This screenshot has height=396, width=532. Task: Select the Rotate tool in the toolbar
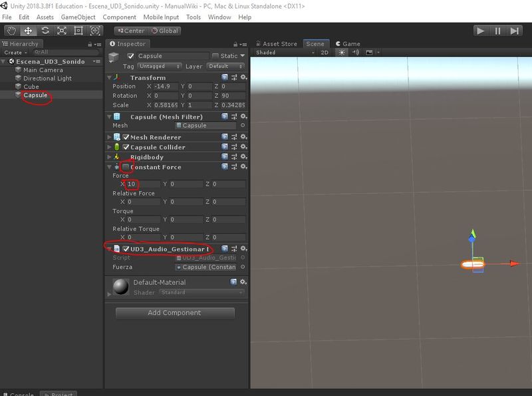(x=45, y=31)
